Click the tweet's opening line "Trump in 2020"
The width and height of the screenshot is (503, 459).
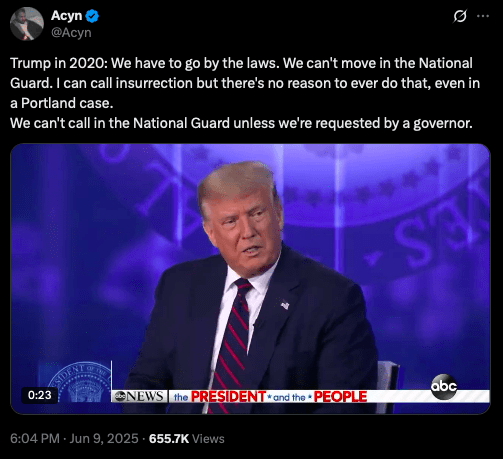point(59,63)
